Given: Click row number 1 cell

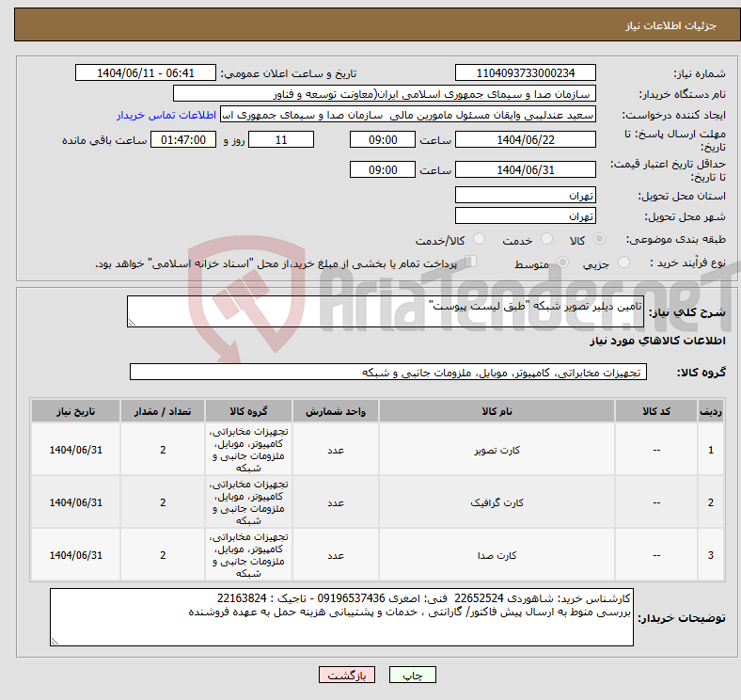Looking at the screenshot, I should coord(710,450).
